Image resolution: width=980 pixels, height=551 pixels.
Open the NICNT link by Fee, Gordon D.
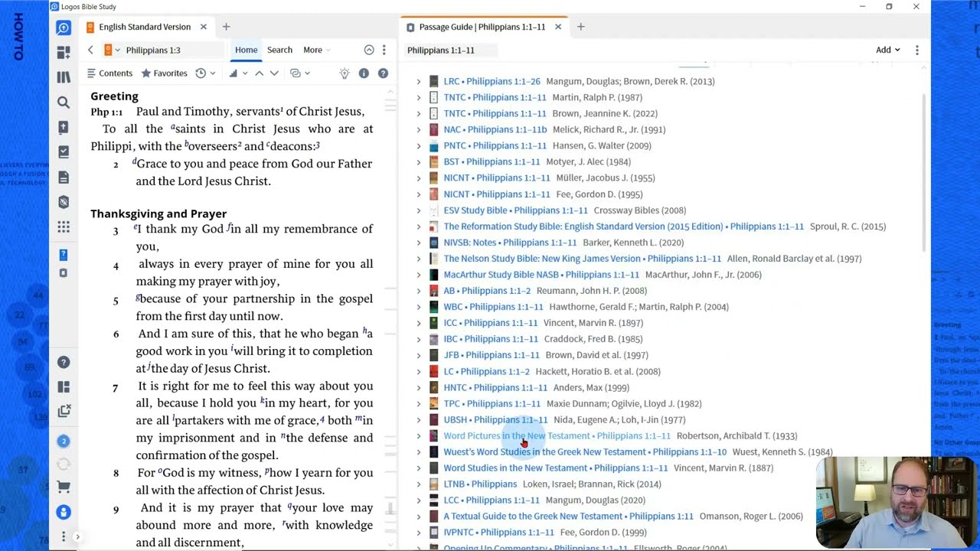tap(497, 194)
